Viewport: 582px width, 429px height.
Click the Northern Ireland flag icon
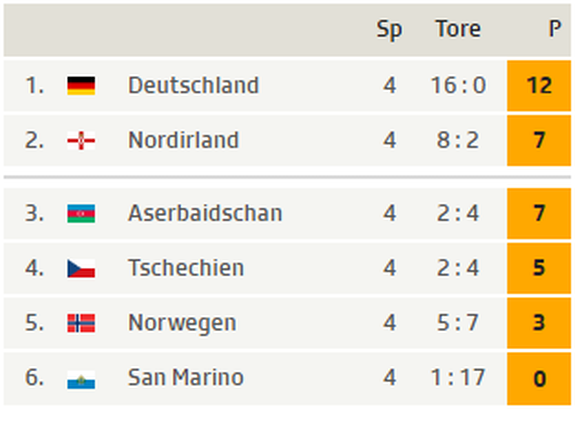81,141
